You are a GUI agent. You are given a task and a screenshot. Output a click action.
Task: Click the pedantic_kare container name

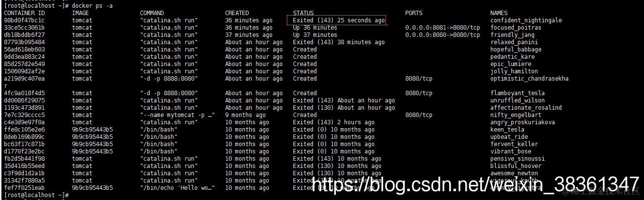[512, 57]
